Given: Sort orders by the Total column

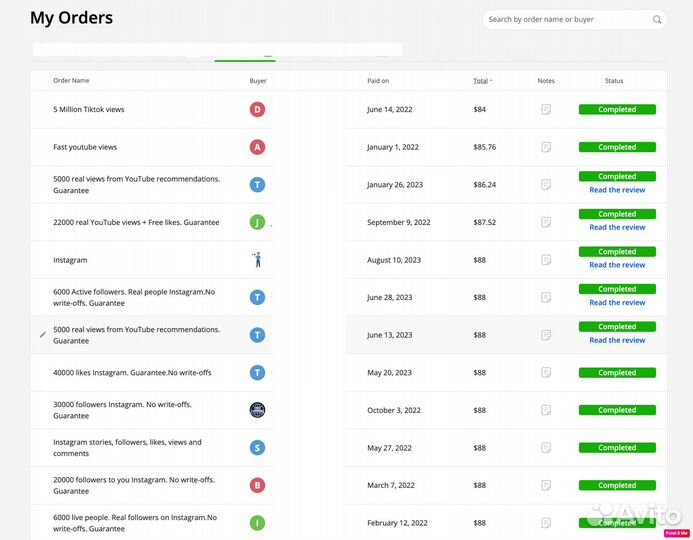Looking at the screenshot, I should point(483,81).
